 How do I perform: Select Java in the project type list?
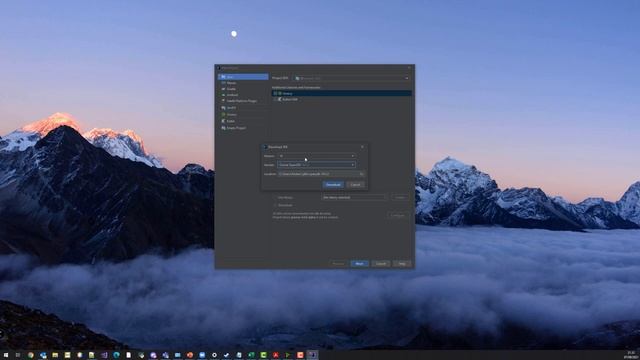pyautogui.click(x=243, y=77)
